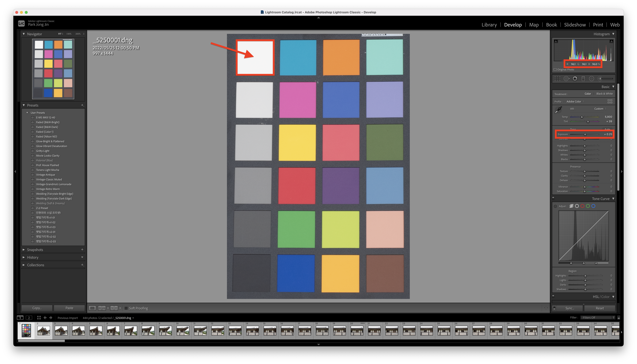Open Filters Off dropdown

pos(598,318)
